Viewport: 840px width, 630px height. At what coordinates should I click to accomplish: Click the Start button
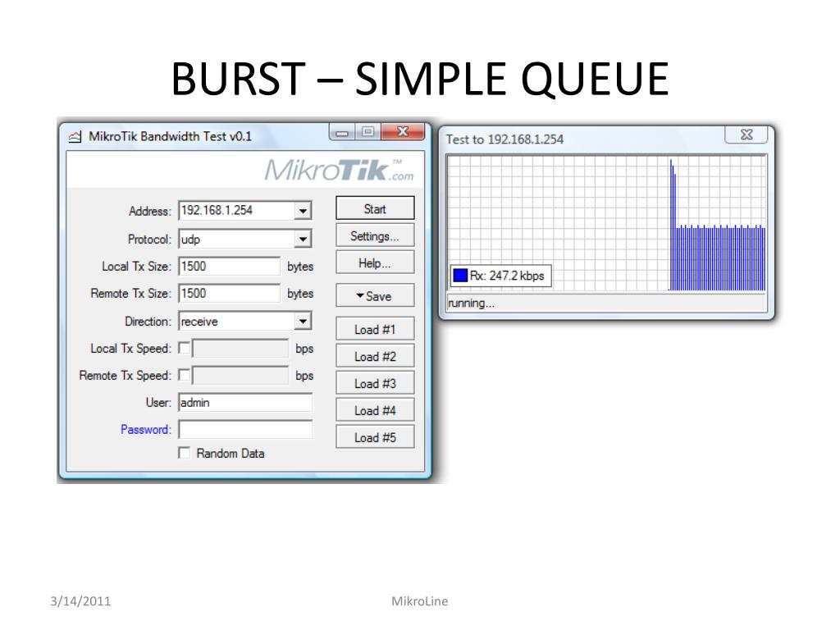pos(375,208)
